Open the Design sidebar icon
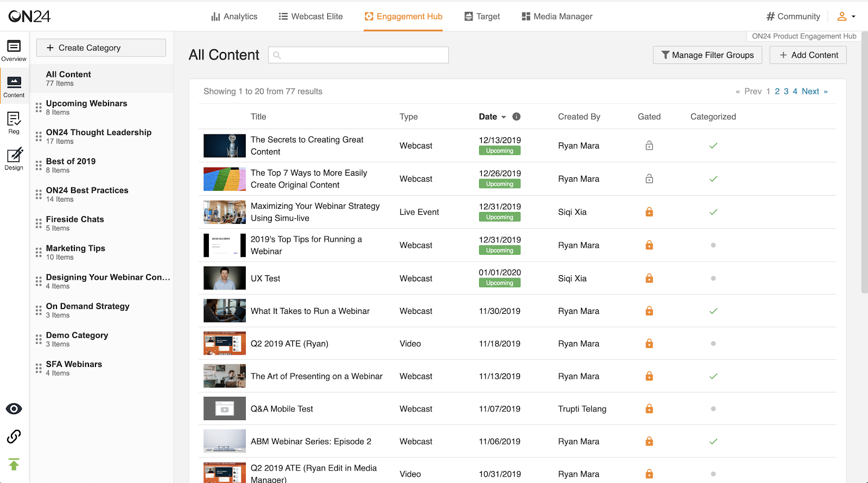This screenshot has height=483, width=868. click(x=14, y=159)
